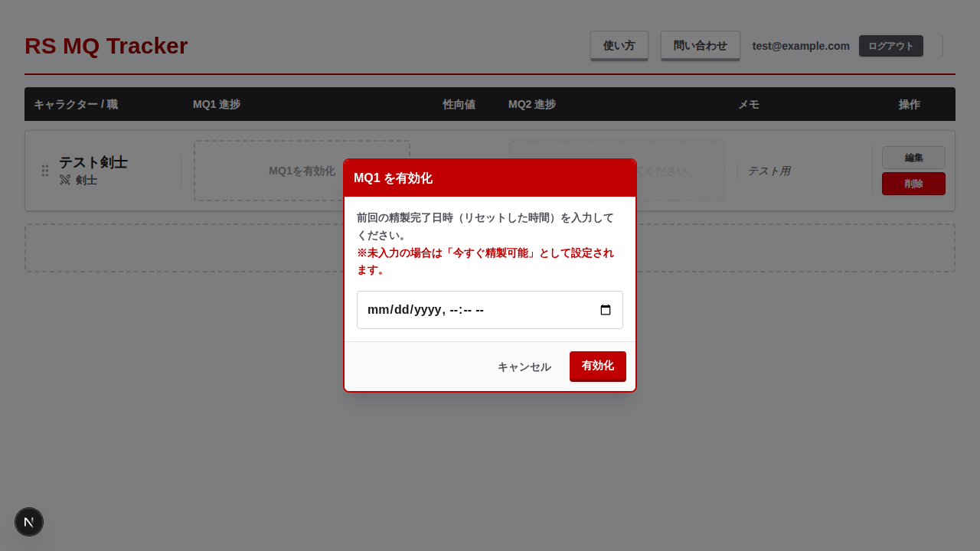Image resolution: width=980 pixels, height=551 pixels.
Task: Click 編集 for テスト剣士 row
Action: (x=913, y=158)
